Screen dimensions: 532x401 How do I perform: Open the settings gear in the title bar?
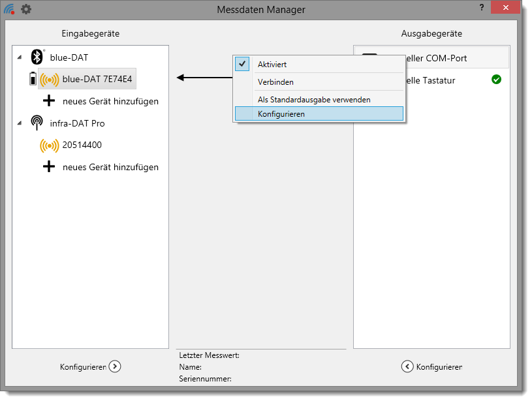tap(25, 9)
